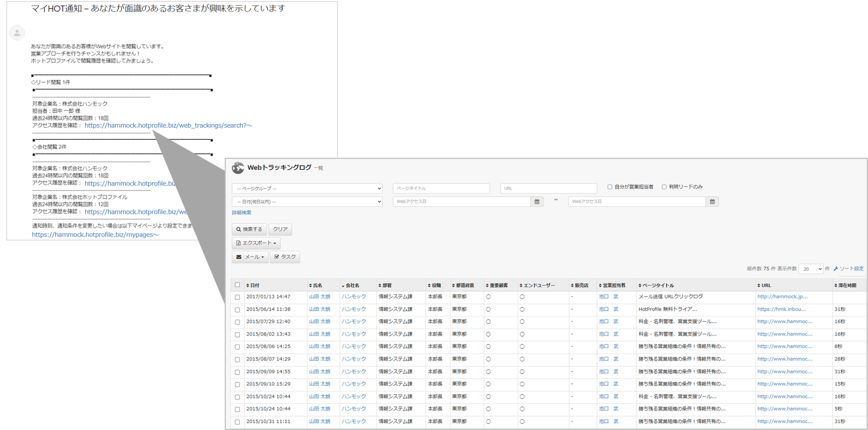Click the end Webアクセス日 input field
868x430 pixels.
click(x=637, y=201)
